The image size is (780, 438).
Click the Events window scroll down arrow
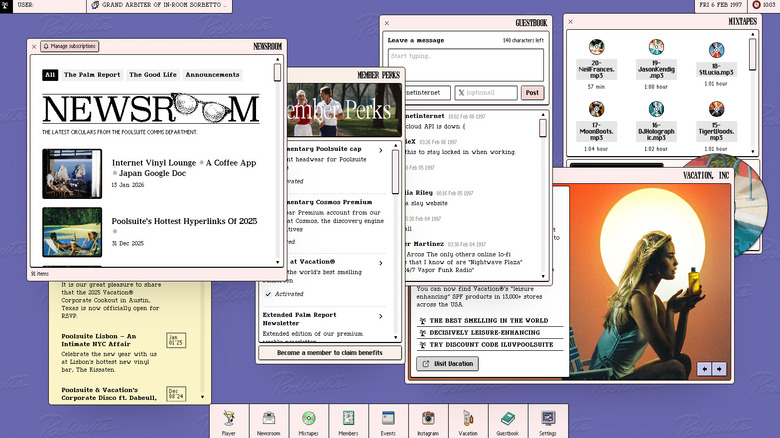pyautogui.click(x=202, y=397)
